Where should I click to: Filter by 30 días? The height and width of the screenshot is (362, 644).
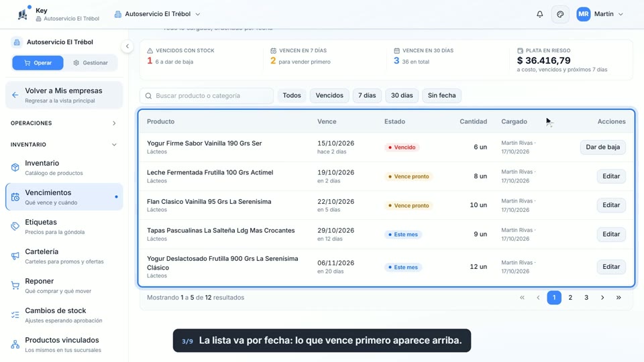click(x=402, y=96)
